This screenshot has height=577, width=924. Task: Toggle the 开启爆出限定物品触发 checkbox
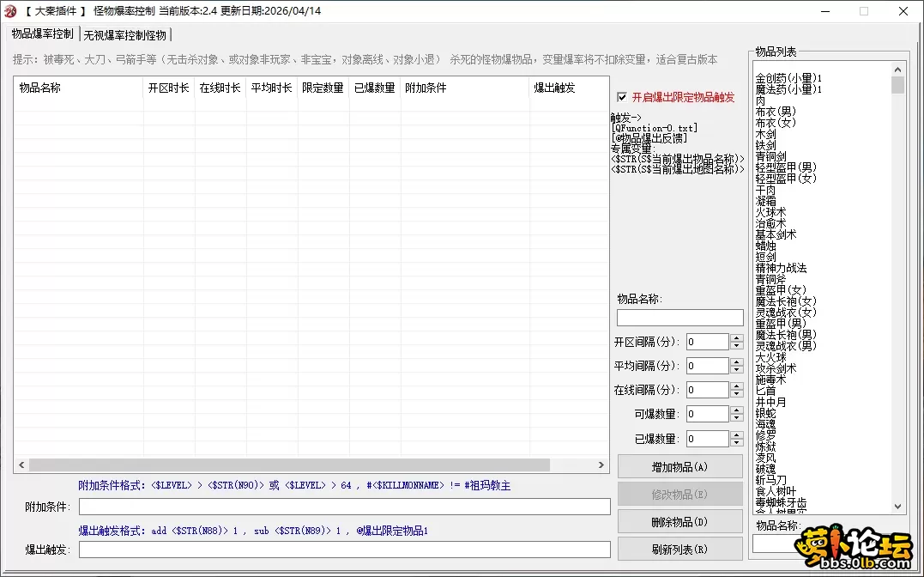622,97
